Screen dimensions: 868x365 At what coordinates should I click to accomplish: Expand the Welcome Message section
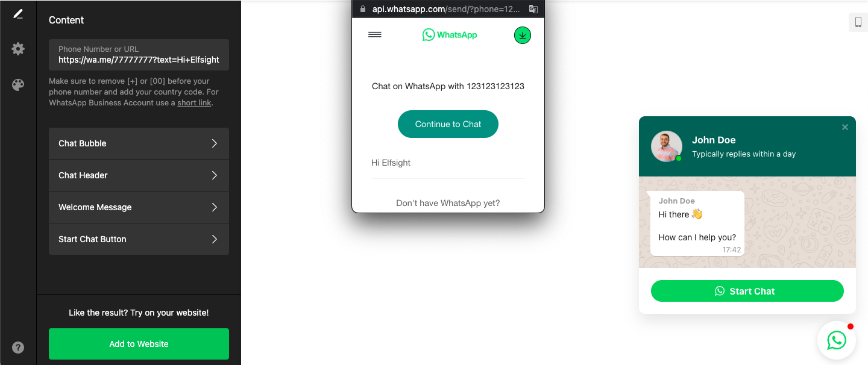pos(139,207)
